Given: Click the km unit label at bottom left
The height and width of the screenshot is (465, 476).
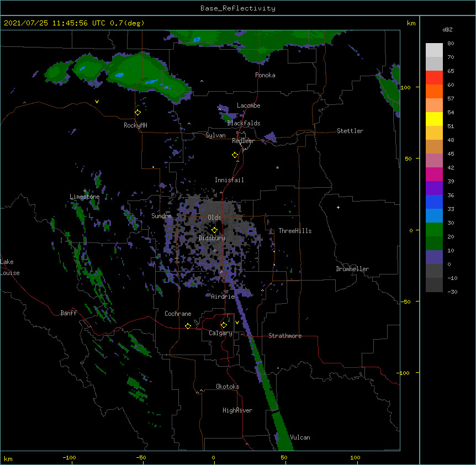Looking at the screenshot, I should [8, 458].
